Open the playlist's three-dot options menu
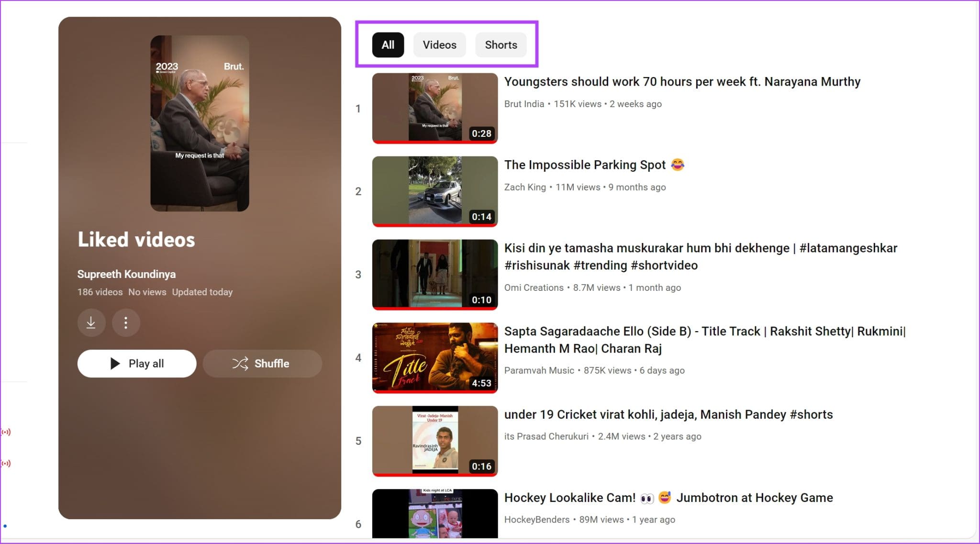Image resolution: width=980 pixels, height=544 pixels. click(126, 322)
